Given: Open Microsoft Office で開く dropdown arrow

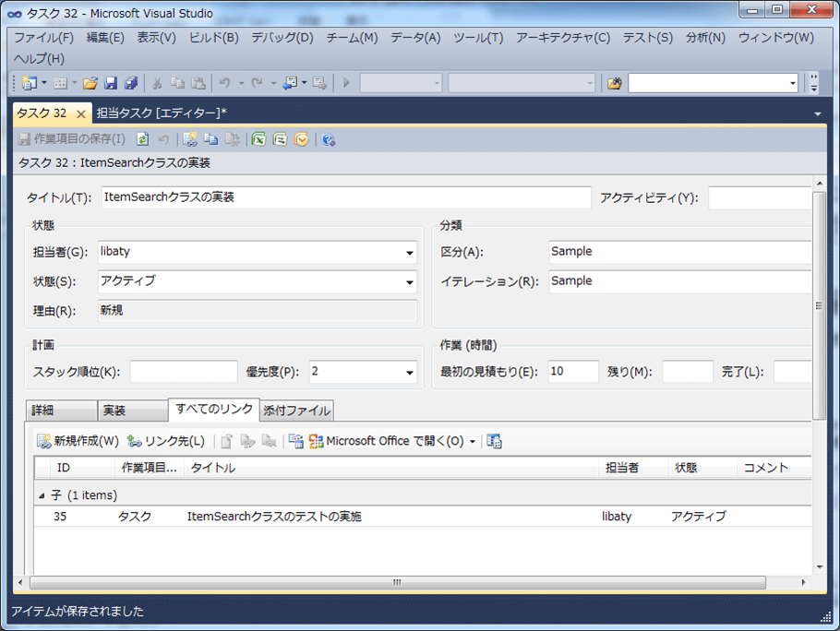Looking at the screenshot, I should click(472, 442).
